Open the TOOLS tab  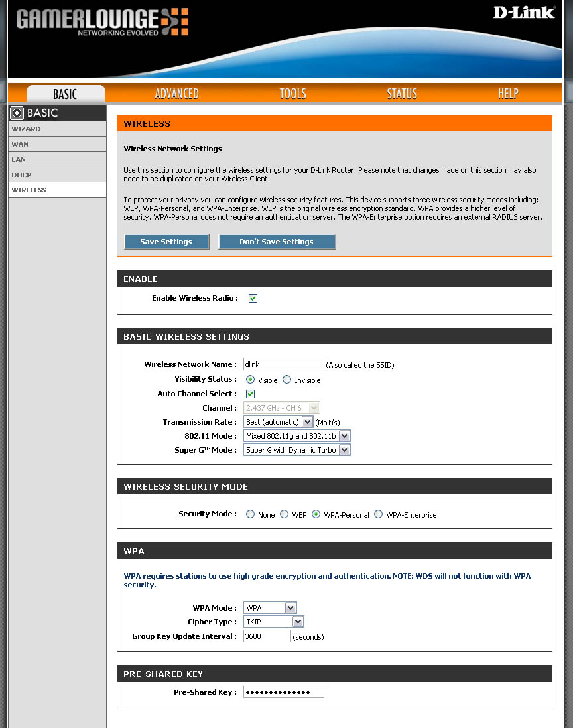pyautogui.click(x=292, y=94)
